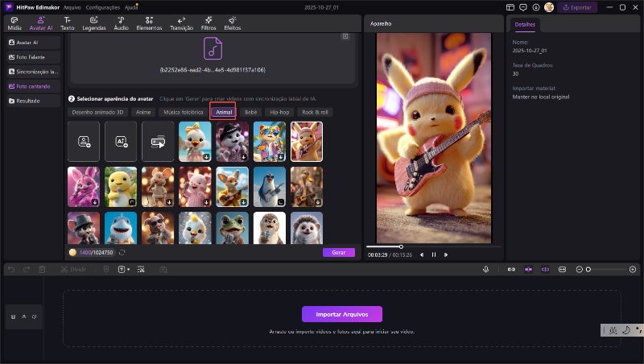
Task: Step to the previous frame in preview
Action: [422, 255]
